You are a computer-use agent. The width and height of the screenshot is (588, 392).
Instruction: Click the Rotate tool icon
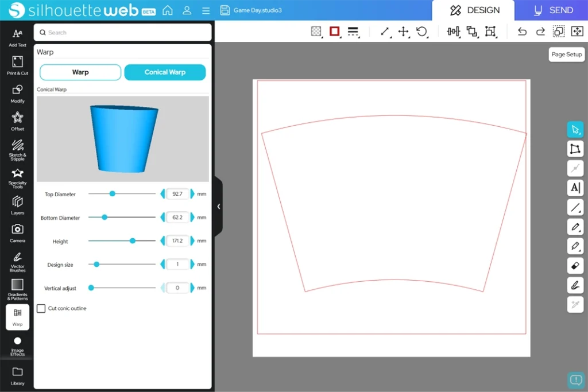click(x=422, y=32)
